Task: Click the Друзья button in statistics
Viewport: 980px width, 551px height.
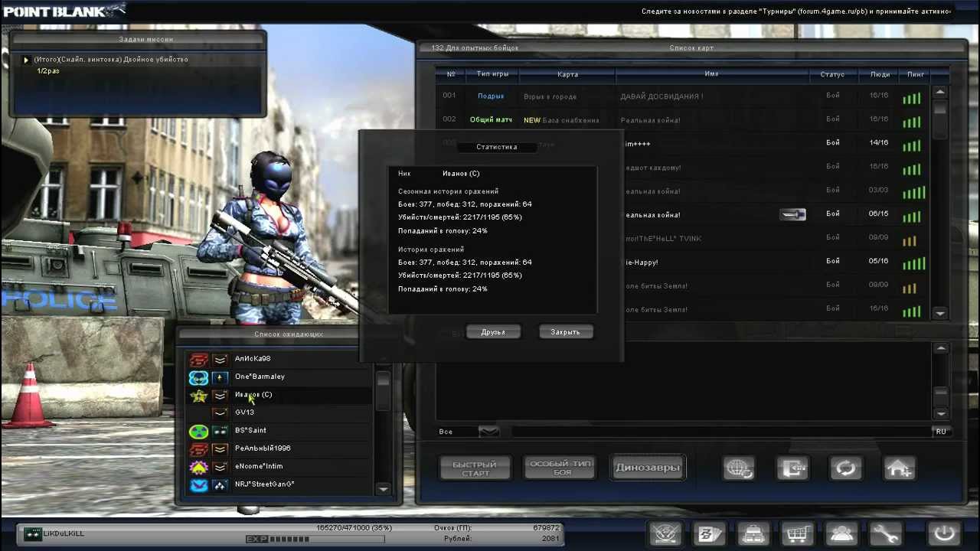Action: click(493, 332)
